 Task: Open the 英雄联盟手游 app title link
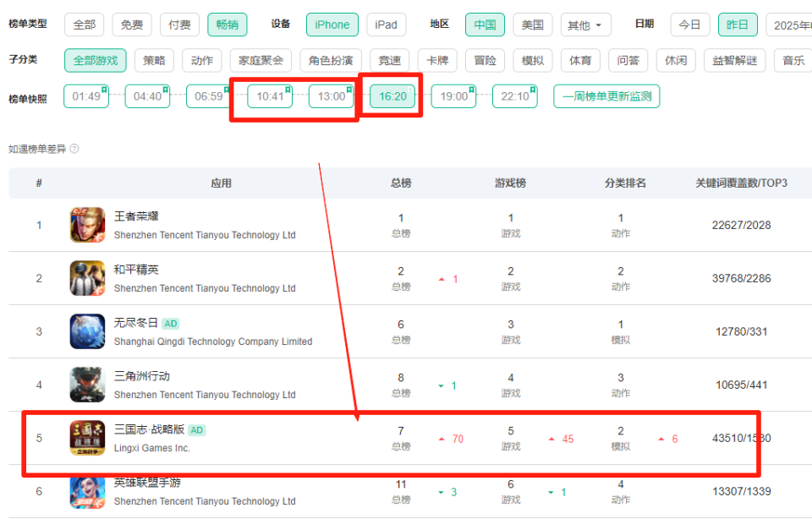(x=147, y=483)
